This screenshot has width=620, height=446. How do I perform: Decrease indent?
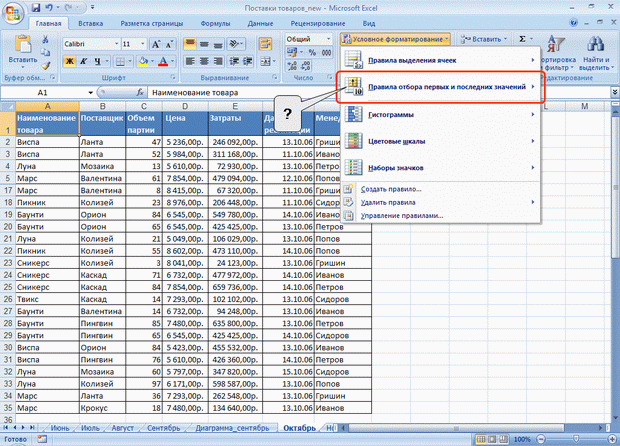click(x=234, y=61)
